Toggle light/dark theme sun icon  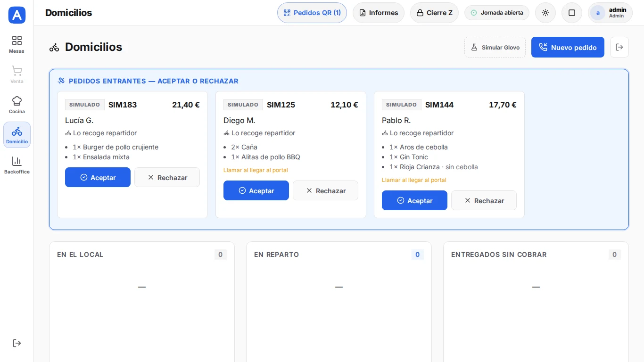[x=545, y=13]
